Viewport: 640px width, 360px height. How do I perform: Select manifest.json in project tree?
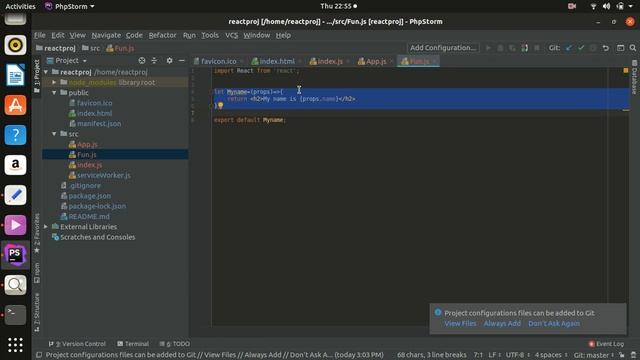click(x=99, y=124)
